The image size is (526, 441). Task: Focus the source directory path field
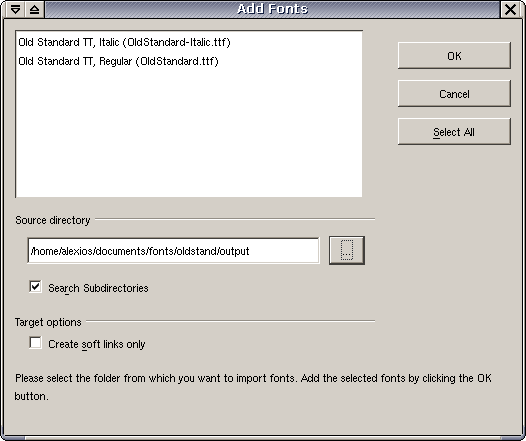(x=173, y=251)
